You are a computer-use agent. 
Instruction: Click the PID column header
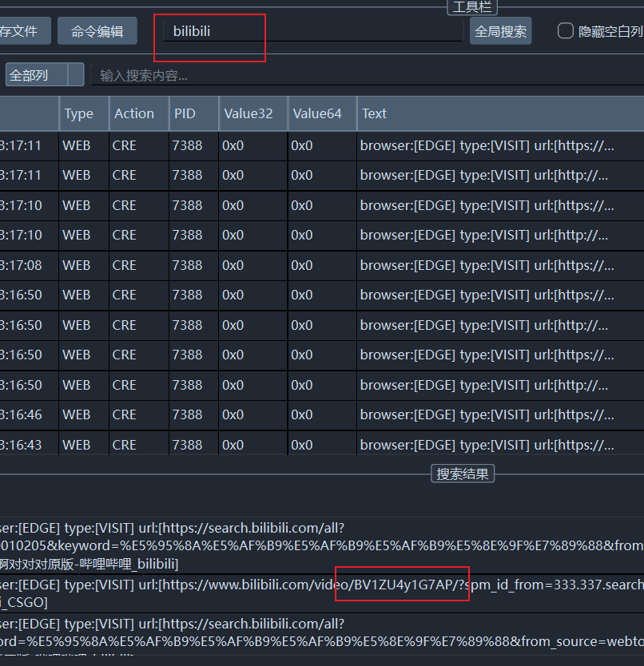tap(194, 113)
